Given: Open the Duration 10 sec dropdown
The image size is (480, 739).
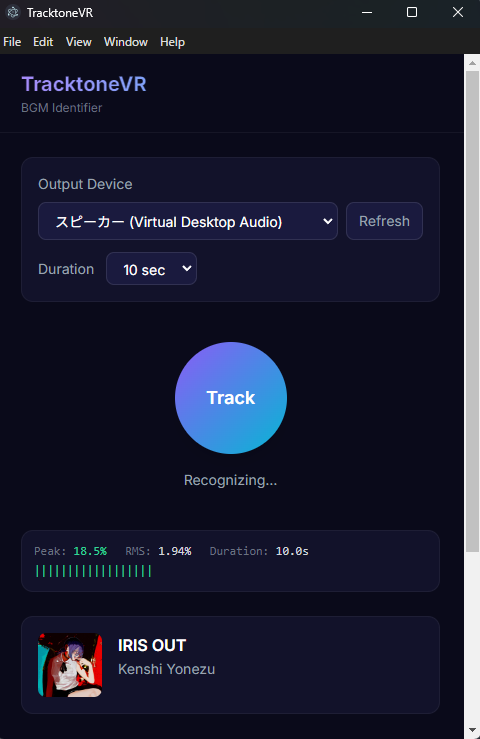Looking at the screenshot, I should 151,269.
